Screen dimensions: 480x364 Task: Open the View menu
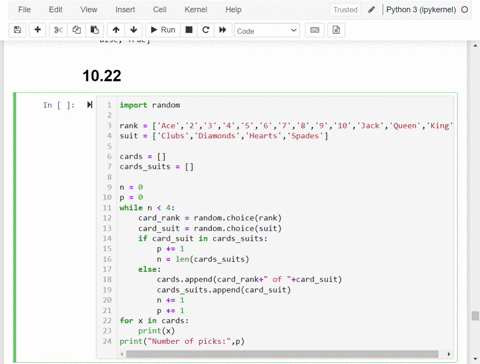point(89,10)
